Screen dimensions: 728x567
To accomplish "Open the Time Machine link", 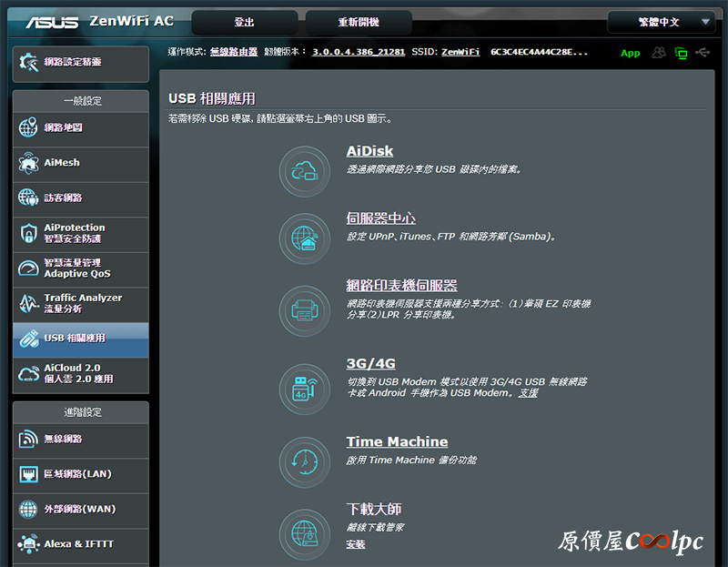I will coord(397,441).
